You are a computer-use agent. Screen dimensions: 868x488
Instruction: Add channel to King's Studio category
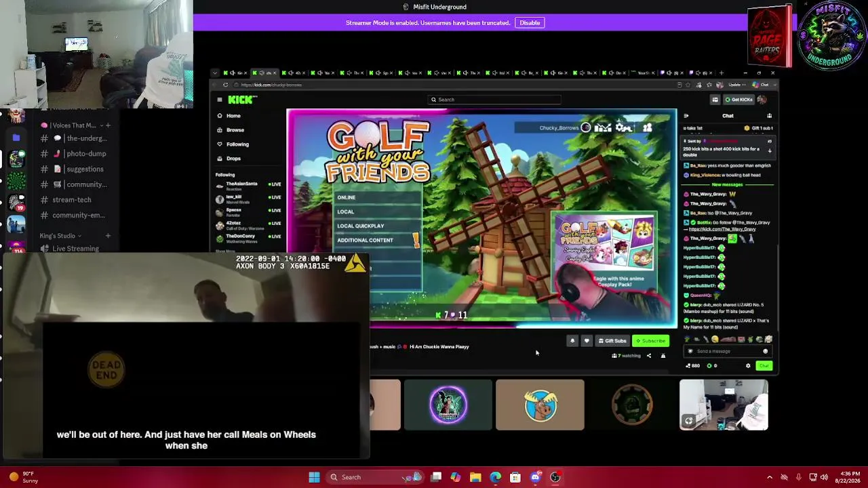tap(108, 236)
